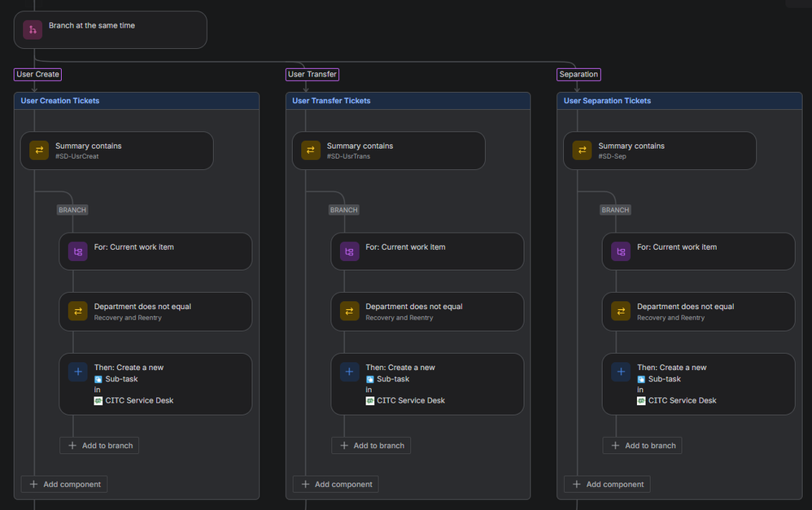Click the condition icon for #SD-UsrCreat summary

coord(39,150)
